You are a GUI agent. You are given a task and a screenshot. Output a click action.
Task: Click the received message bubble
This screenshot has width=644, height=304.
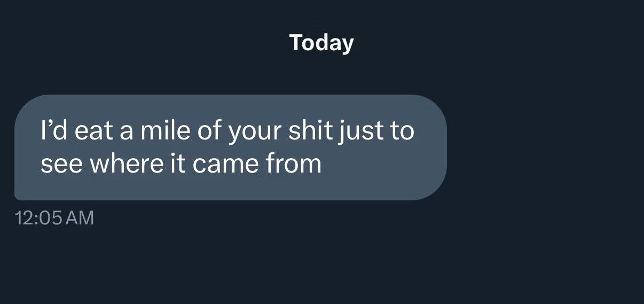point(230,147)
